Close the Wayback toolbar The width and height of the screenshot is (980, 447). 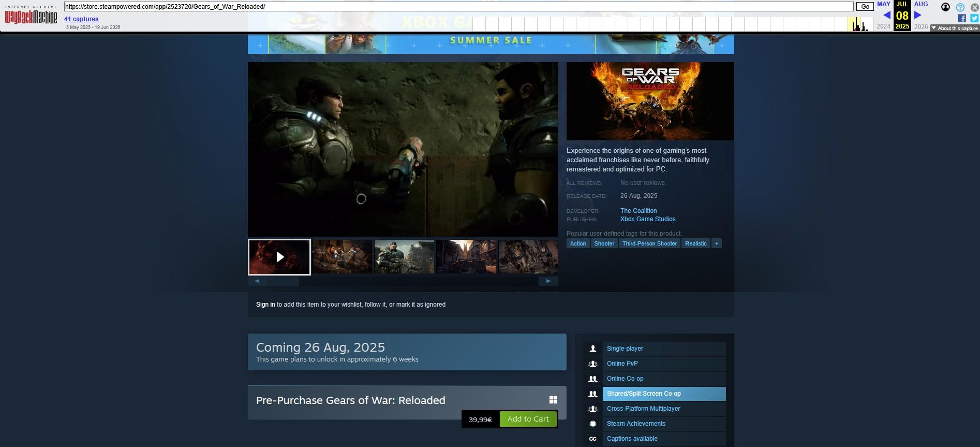click(x=974, y=7)
